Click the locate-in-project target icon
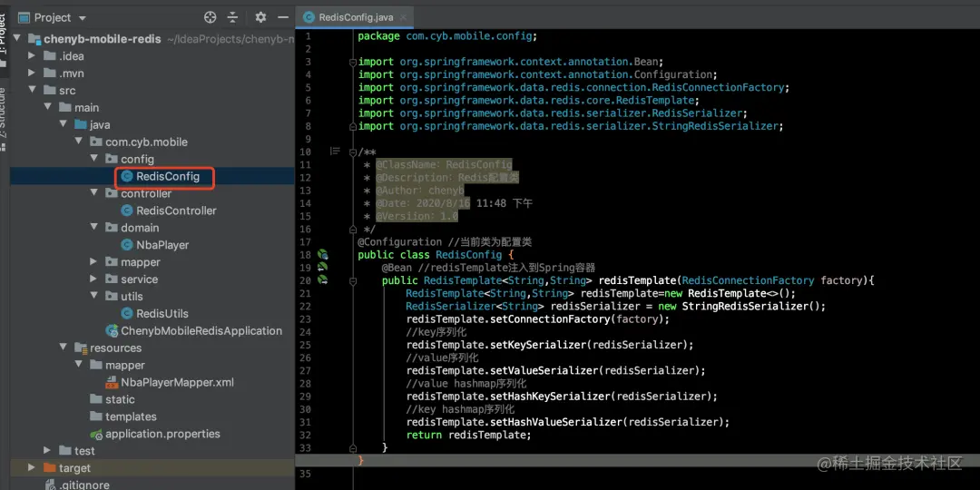980x490 pixels. (210, 17)
